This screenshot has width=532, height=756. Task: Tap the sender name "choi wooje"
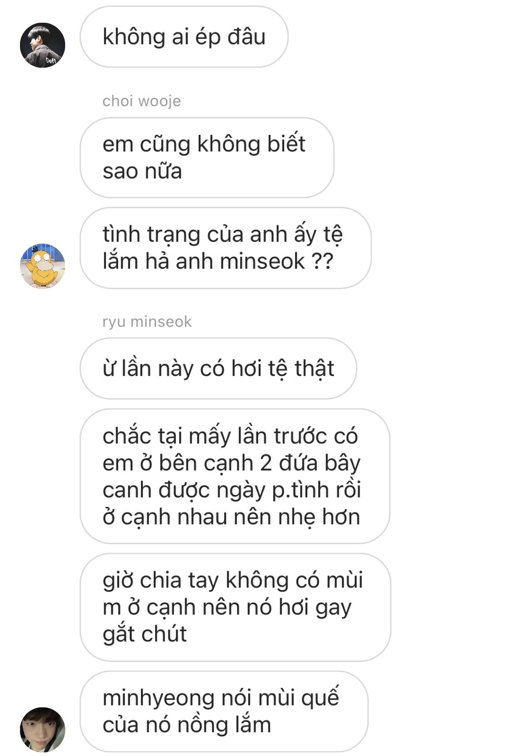tap(141, 101)
